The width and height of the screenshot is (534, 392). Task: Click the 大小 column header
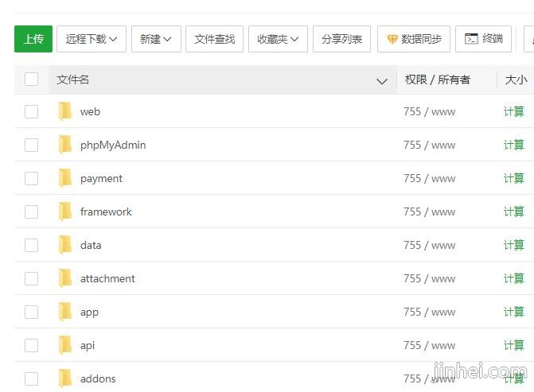click(x=516, y=80)
